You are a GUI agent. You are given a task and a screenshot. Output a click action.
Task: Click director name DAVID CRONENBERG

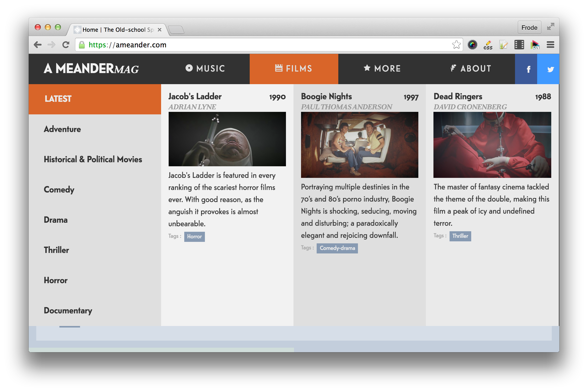470,107
